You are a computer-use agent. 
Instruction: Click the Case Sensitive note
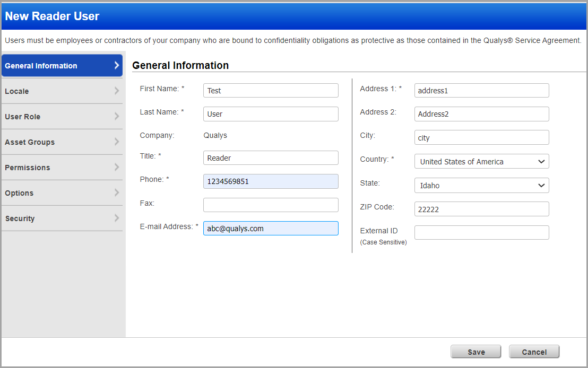[x=383, y=242]
